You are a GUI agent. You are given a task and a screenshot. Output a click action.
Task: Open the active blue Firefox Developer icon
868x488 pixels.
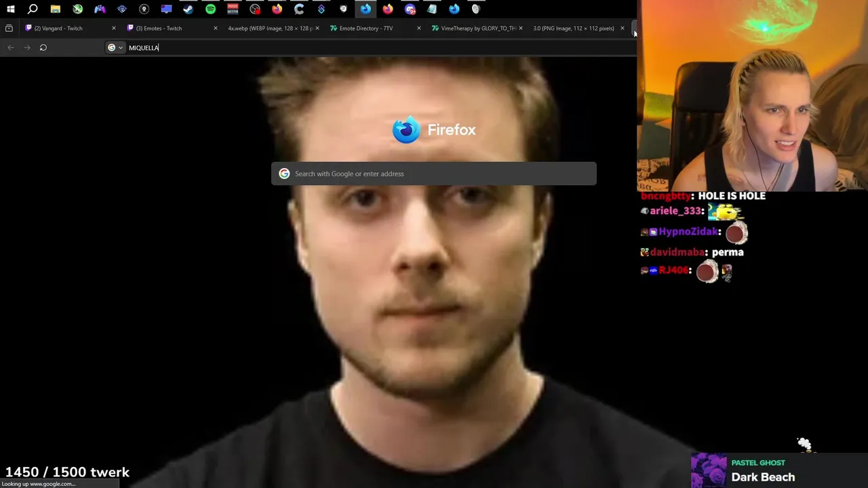point(366,9)
